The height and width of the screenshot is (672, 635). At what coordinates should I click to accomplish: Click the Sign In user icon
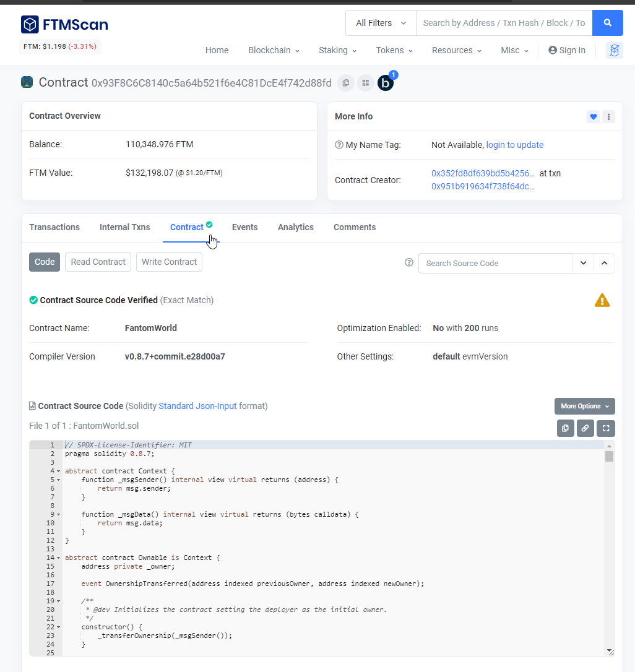coord(553,50)
